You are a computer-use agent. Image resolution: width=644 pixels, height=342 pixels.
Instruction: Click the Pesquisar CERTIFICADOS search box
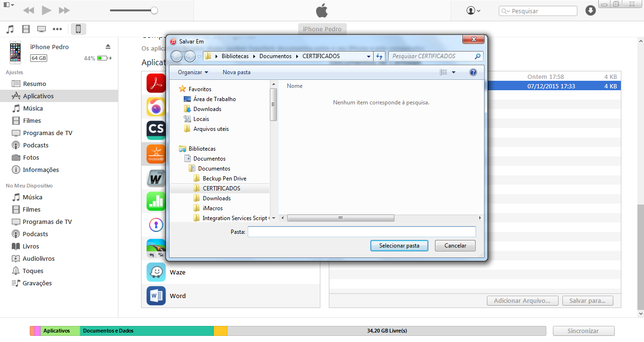click(436, 56)
